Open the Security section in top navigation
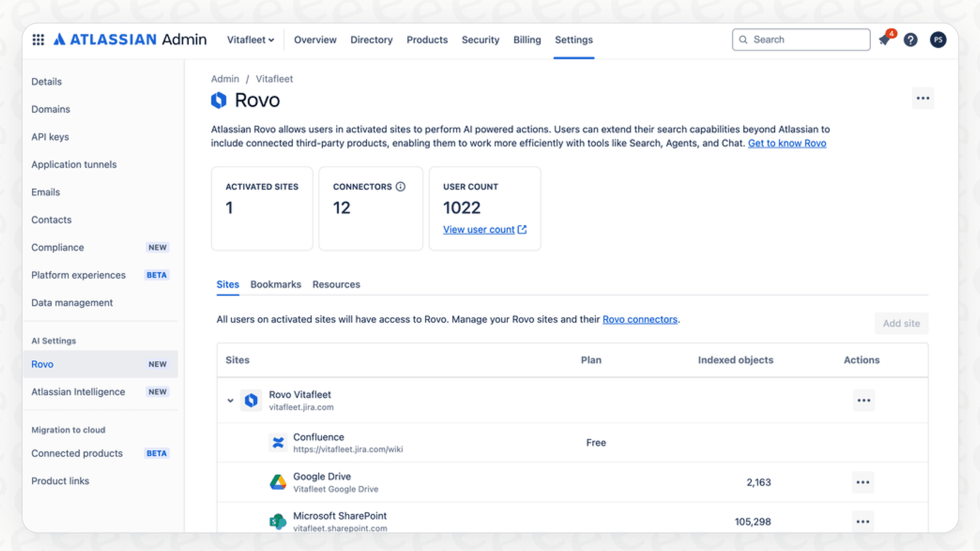This screenshot has width=980, height=551. pos(480,40)
